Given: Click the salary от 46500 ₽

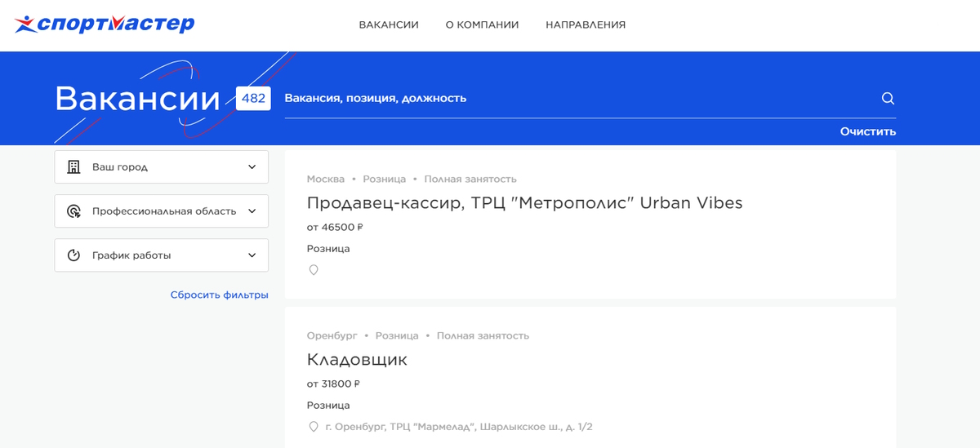Looking at the screenshot, I should pyautogui.click(x=335, y=227).
